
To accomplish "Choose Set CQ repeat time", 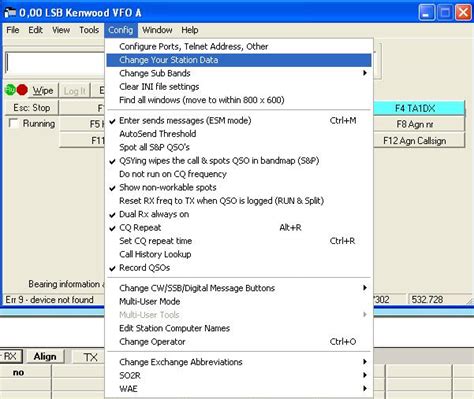I will (239, 241).
